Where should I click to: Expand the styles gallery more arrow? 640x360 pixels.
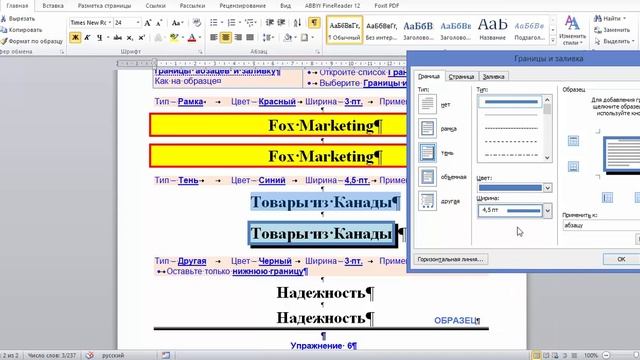[553, 41]
